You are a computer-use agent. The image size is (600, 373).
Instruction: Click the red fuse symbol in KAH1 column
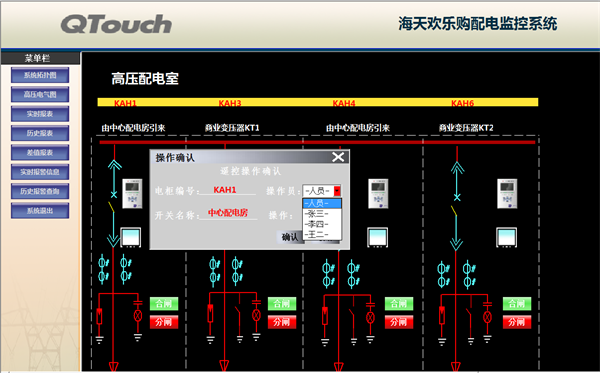[x=99, y=316]
